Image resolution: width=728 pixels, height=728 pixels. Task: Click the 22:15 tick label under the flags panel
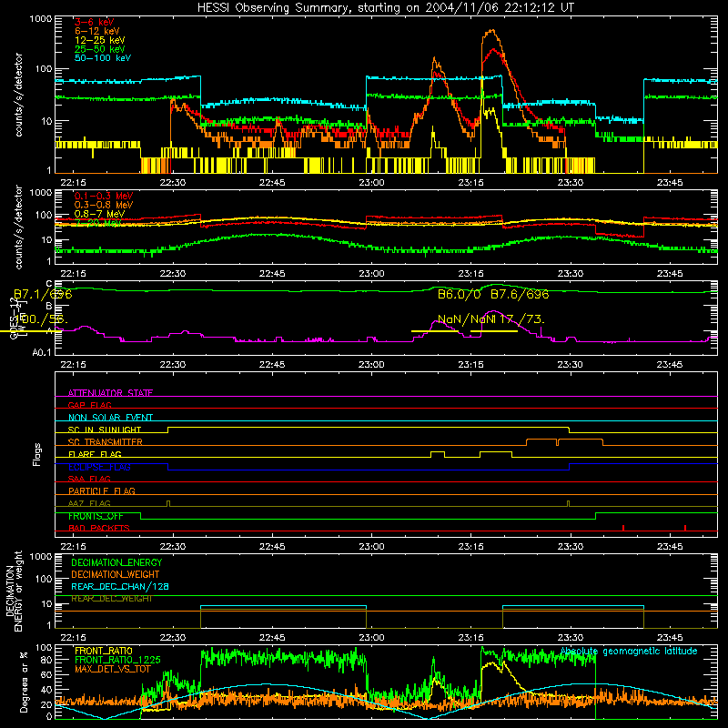pos(74,547)
